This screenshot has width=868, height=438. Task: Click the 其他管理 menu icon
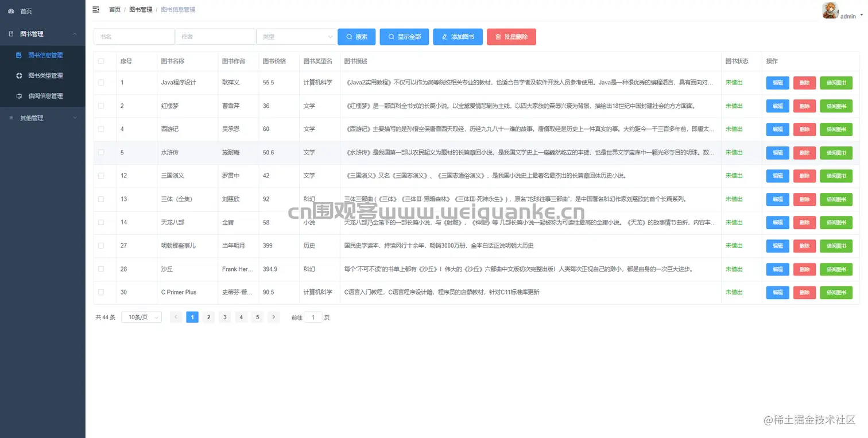pos(11,118)
